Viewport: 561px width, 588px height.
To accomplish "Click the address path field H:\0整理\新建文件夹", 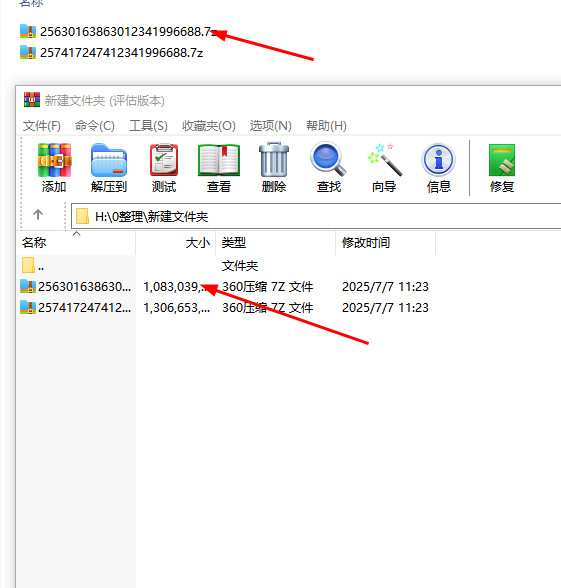I will click(x=316, y=216).
